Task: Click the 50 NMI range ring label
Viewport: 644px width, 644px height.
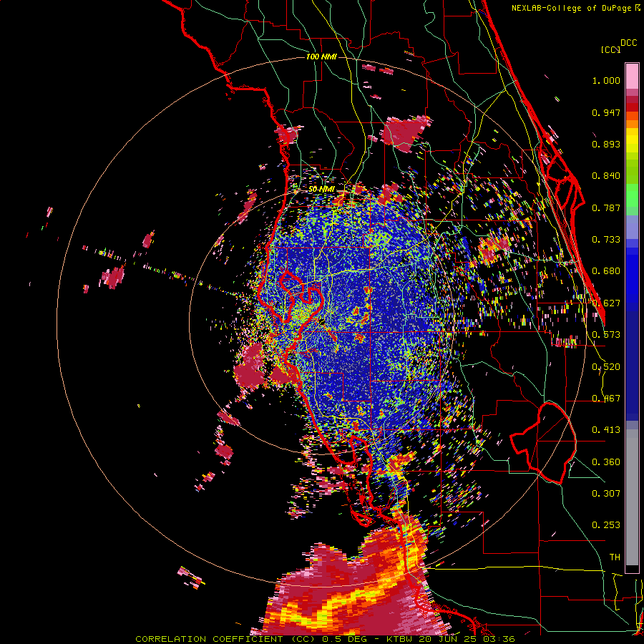Action: (x=321, y=190)
